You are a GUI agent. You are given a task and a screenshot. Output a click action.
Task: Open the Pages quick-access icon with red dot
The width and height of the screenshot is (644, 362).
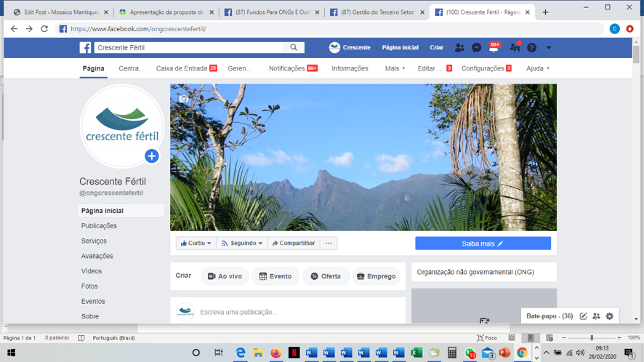coord(515,47)
